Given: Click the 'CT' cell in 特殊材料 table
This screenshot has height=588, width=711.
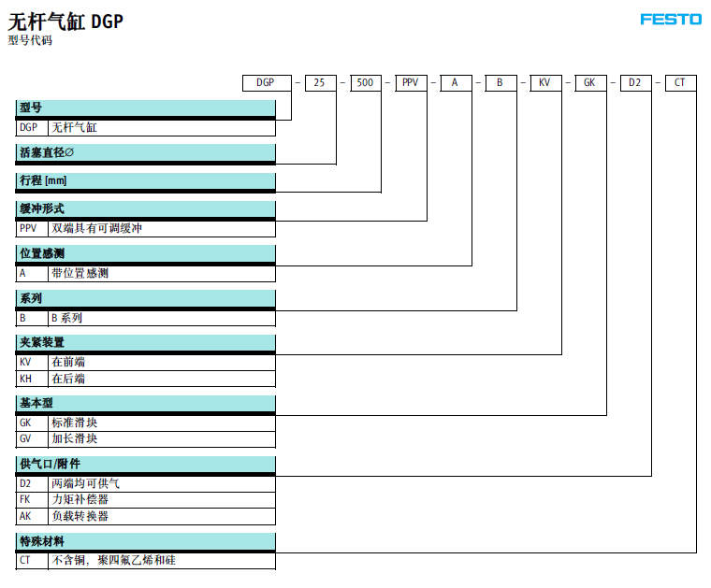Looking at the screenshot, I should [32, 561].
